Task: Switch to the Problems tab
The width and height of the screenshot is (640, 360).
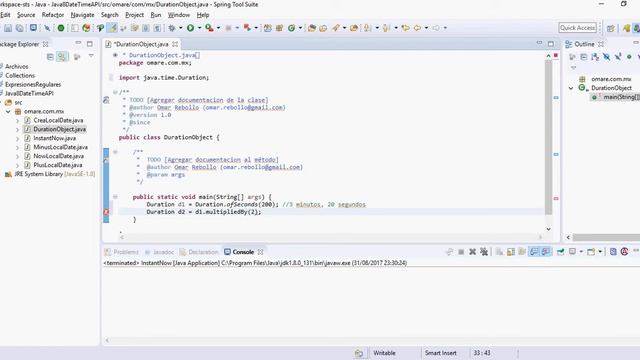Action: pyautogui.click(x=122, y=252)
